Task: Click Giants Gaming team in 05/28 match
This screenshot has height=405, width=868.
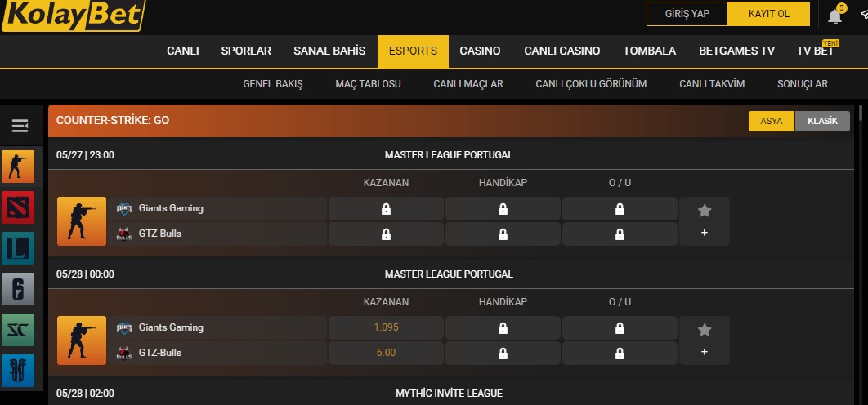Action: 217,327
